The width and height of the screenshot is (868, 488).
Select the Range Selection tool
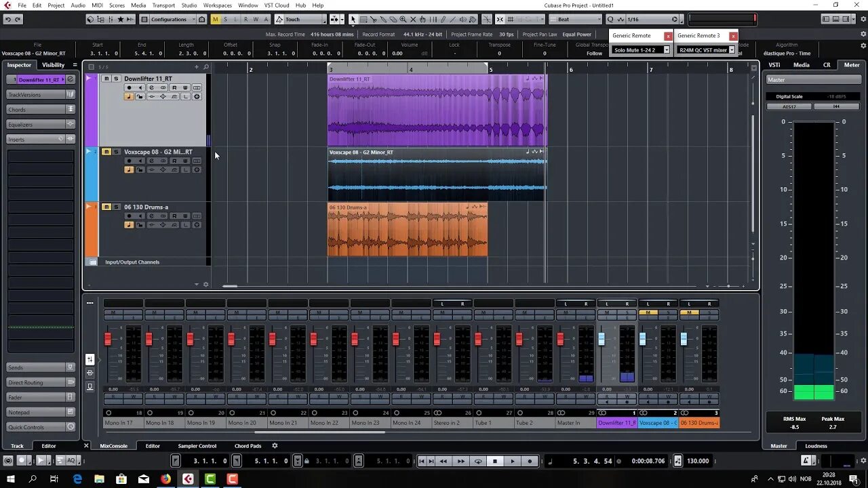pyautogui.click(x=363, y=20)
